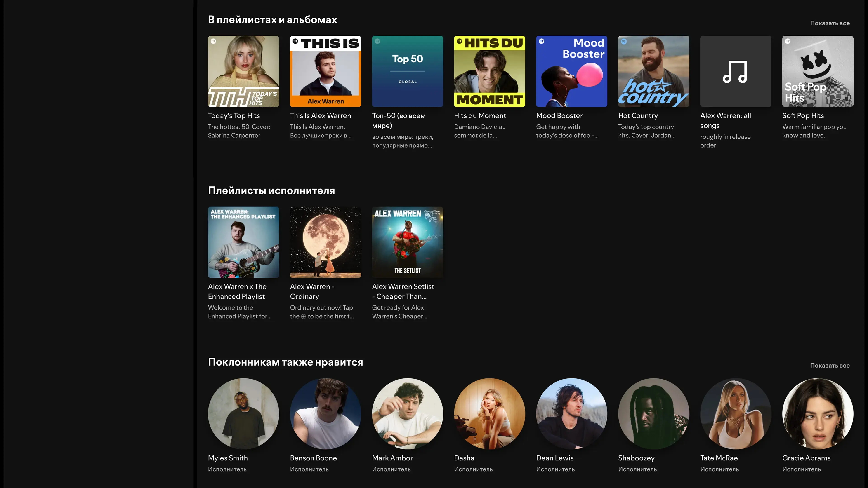868x488 pixels.
Task: Open Today's Top Hits playlist cover
Action: (x=243, y=71)
